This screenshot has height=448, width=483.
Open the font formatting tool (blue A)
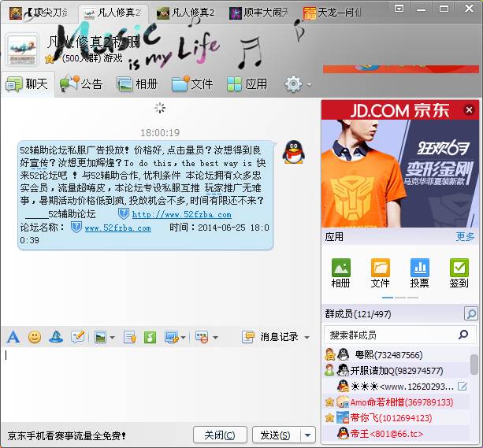(13, 337)
